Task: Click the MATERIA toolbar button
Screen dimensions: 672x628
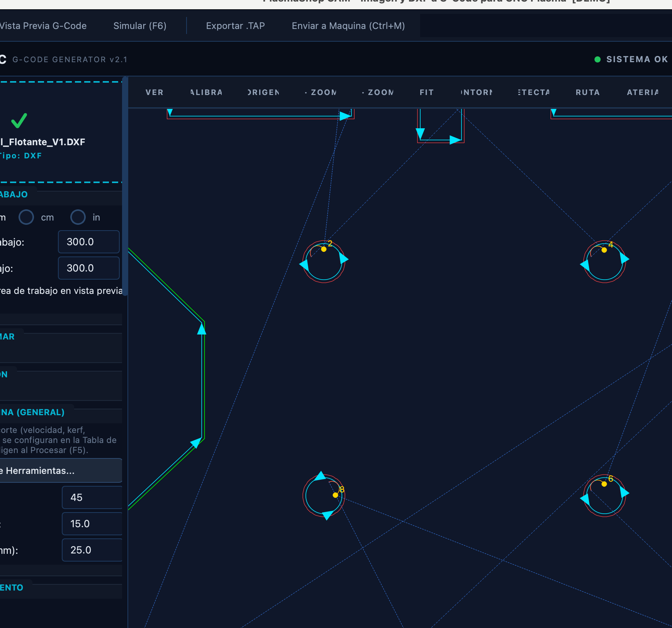Action: click(x=643, y=92)
